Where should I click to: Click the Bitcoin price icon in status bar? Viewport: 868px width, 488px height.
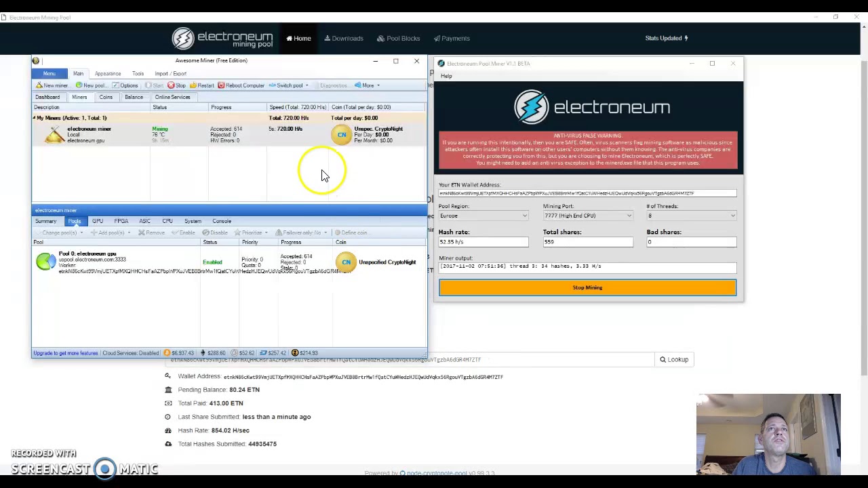[x=167, y=353]
